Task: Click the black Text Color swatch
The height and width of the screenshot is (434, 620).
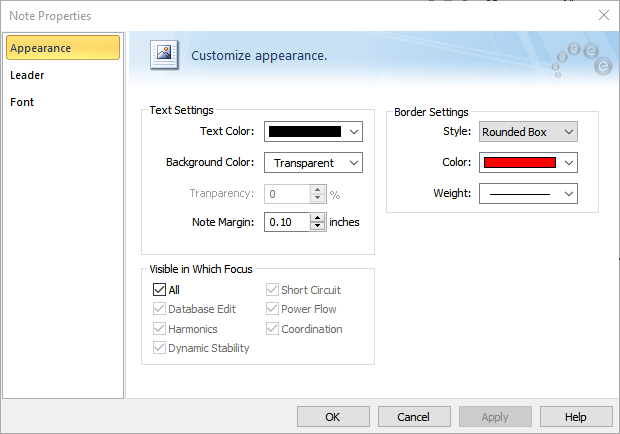Action: point(305,131)
